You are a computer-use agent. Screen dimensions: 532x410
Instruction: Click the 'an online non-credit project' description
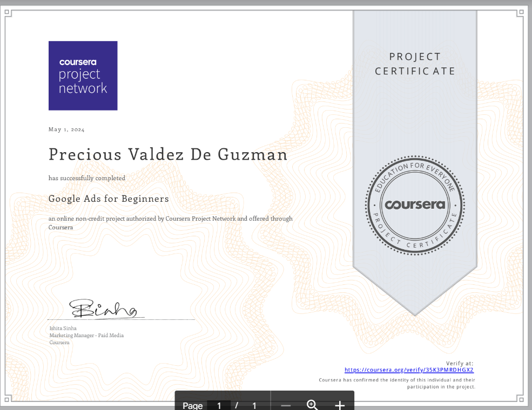point(170,223)
